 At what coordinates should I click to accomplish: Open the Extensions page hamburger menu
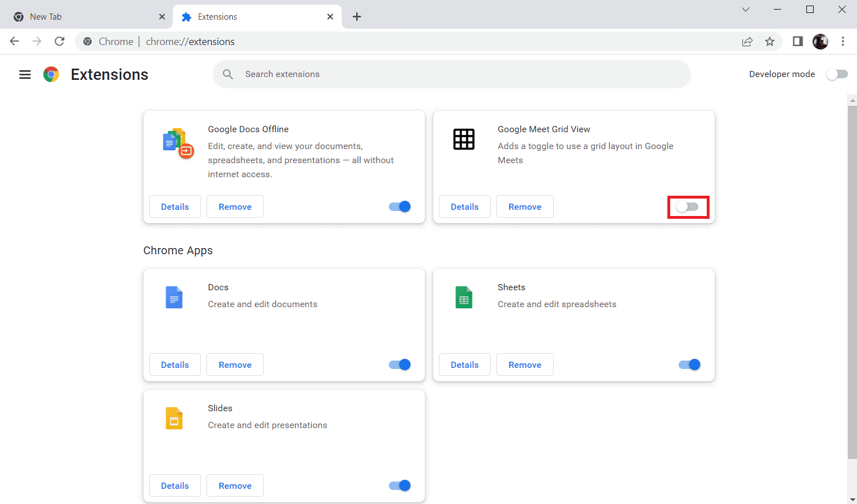coord(25,74)
